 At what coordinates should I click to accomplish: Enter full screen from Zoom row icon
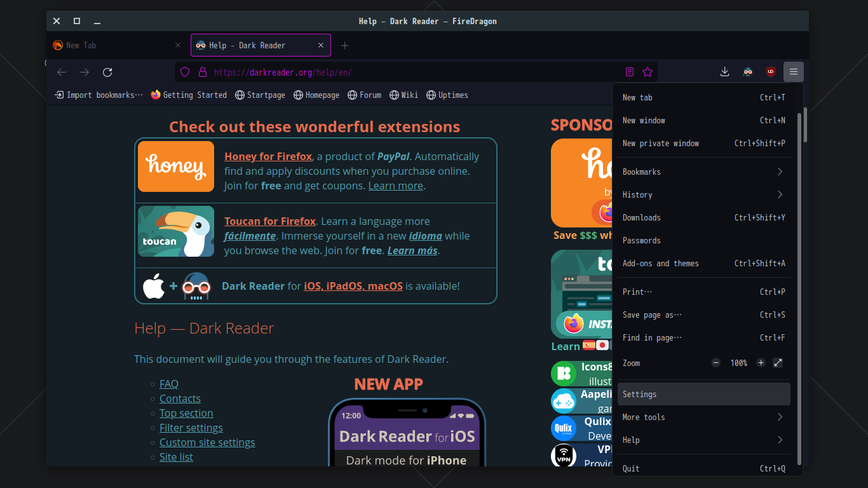click(778, 363)
